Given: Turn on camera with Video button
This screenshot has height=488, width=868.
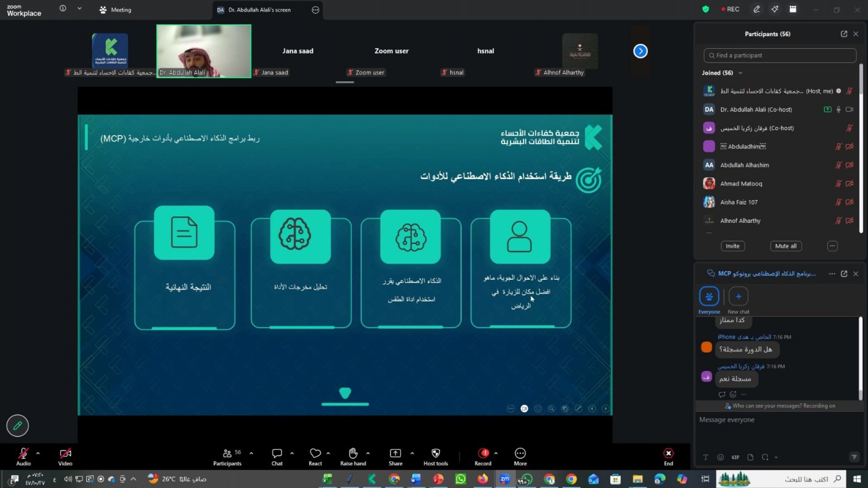Looking at the screenshot, I should [x=65, y=454].
